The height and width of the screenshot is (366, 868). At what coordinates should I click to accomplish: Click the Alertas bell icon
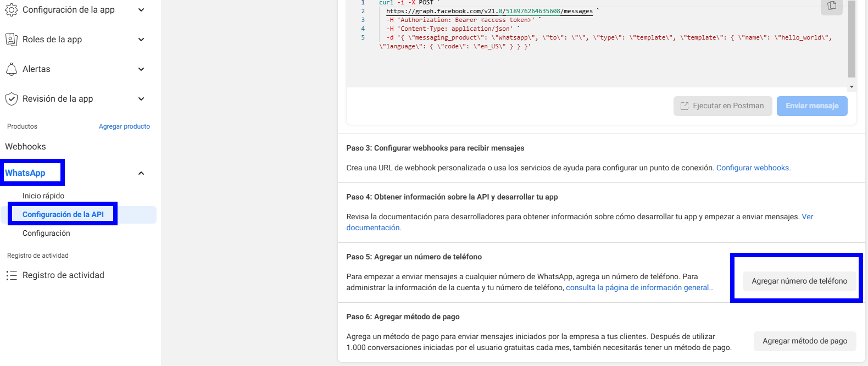pos(12,69)
